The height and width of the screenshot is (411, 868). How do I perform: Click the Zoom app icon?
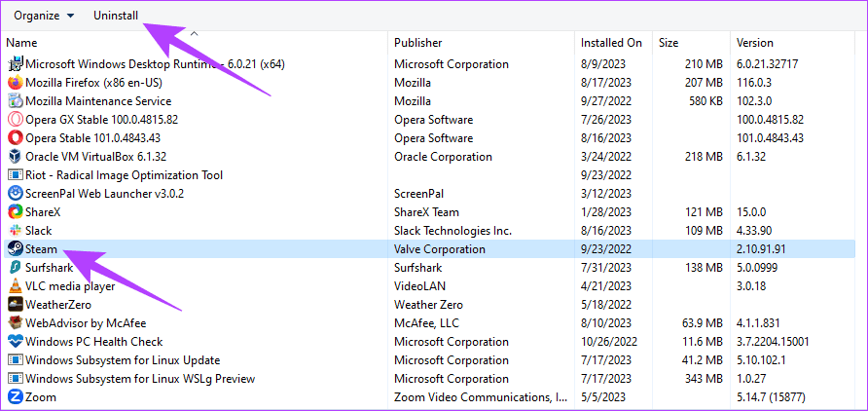[16, 396]
